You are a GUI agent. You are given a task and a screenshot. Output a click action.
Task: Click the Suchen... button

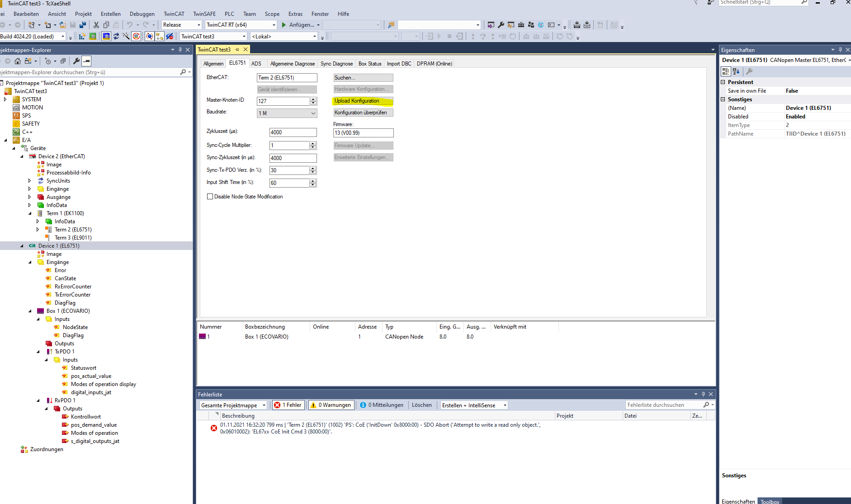click(363, 78)
